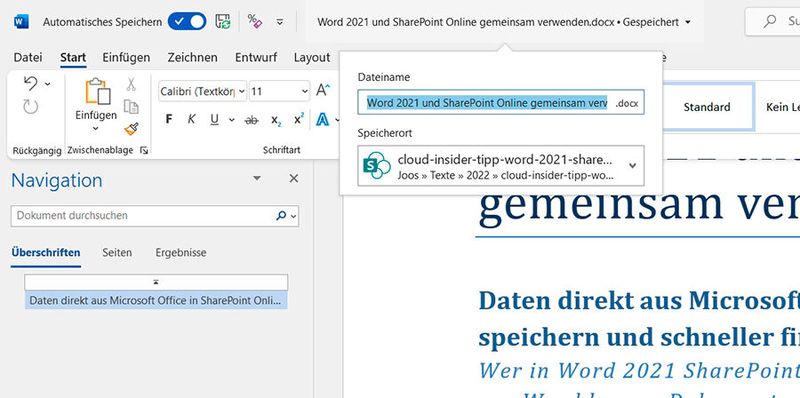The height and width of the screenshot is (398, 800).
Task: Click the navigation search magnifier icon
Action: 281,216
